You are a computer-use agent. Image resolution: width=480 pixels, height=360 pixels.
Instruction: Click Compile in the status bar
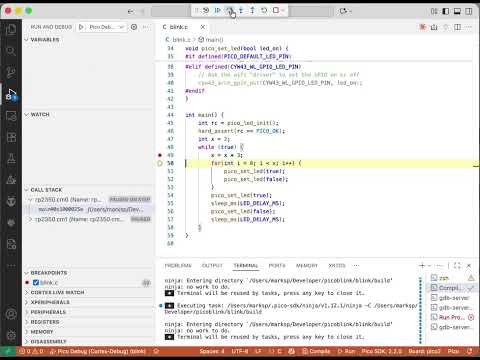pyautogui.click(x=316, y=351)
